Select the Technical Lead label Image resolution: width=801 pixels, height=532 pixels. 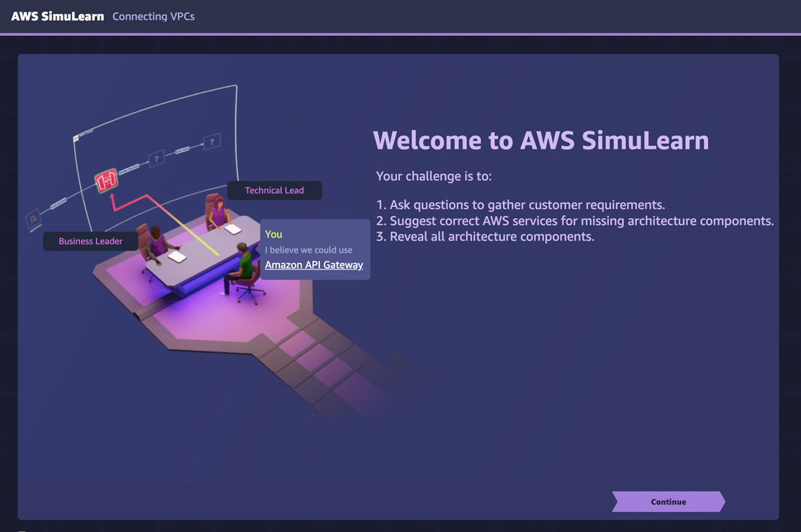pos(274,190)
